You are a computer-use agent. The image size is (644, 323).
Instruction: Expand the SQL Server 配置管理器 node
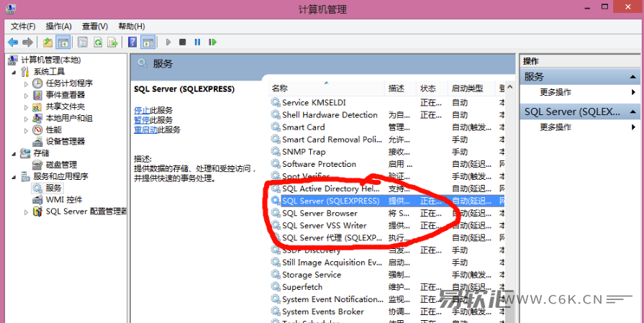click(x=27, y=212)
